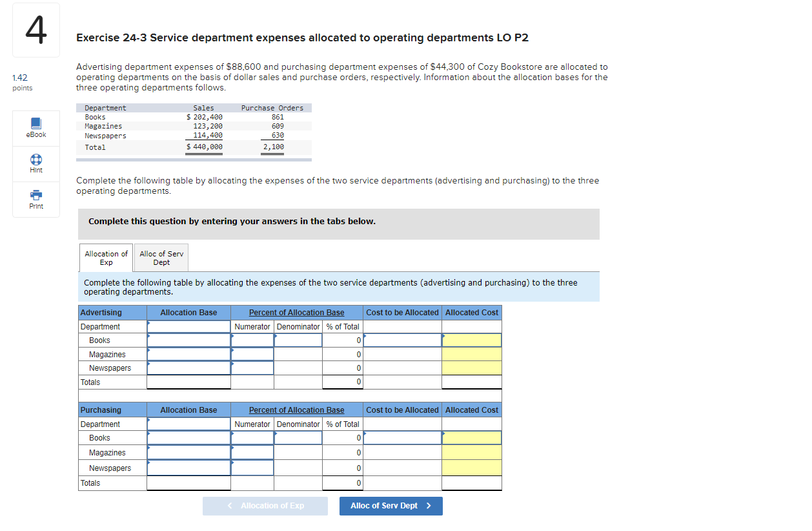Click the Print printer icon
This screenshot has height=531, width=812.
(x=36, y=194)
